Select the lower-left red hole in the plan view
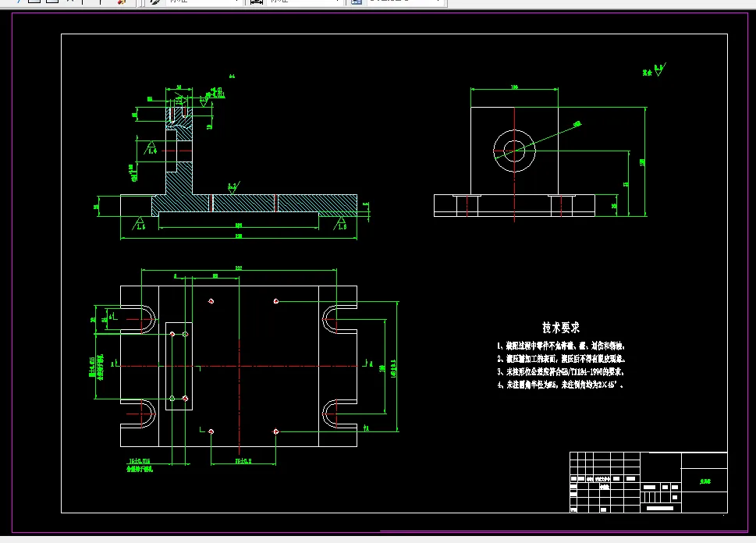 [211, 431]
